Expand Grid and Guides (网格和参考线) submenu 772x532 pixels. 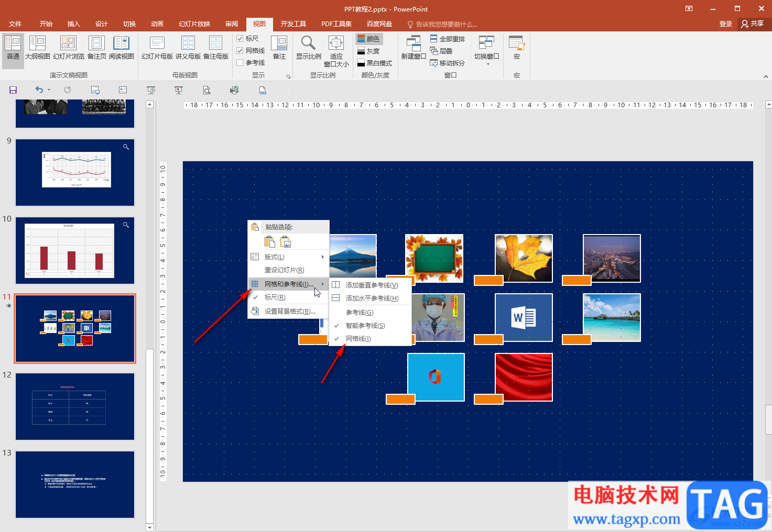click(288, 284)
